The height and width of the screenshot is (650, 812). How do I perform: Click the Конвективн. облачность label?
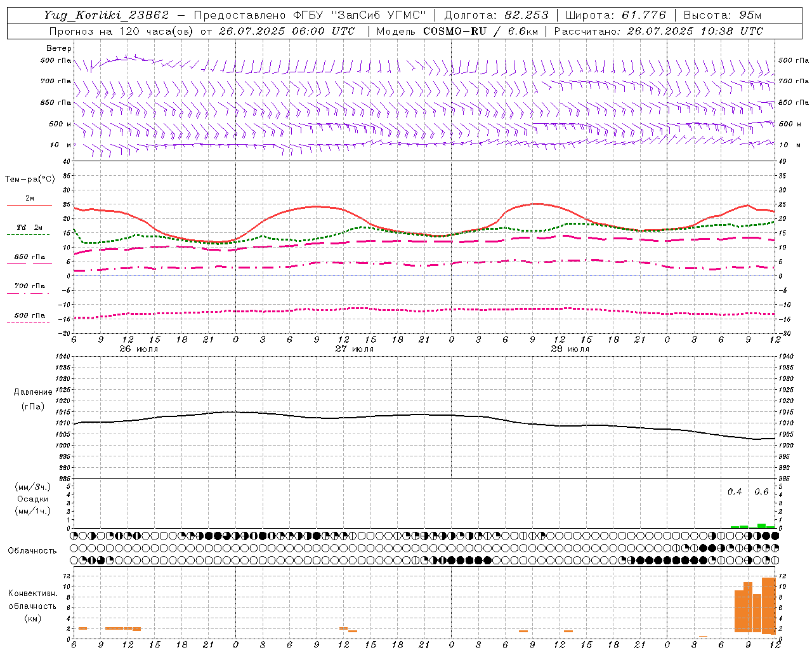coord(32,599)
